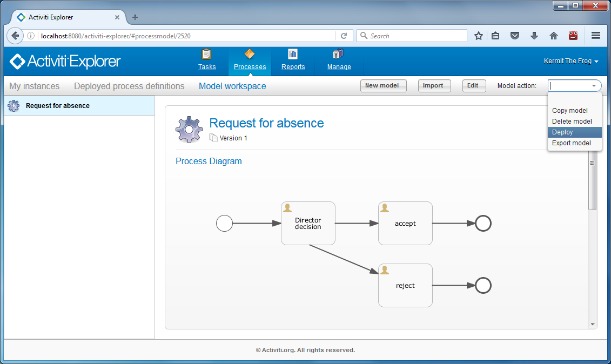Choose Copy model from the dropdown list
The image size is (611, 364).
pyautogui.click(x=569, y=111)
